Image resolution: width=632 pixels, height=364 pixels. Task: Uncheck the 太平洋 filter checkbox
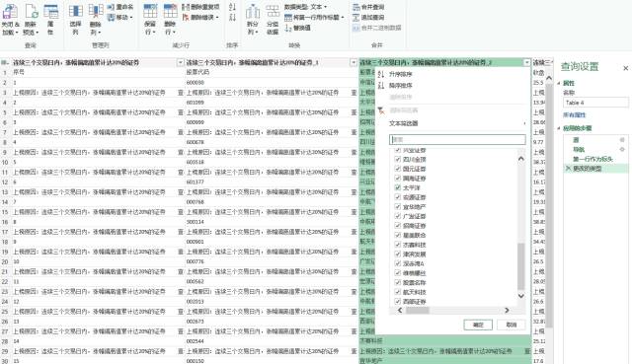pyautogui.click(x=397, y=187)
